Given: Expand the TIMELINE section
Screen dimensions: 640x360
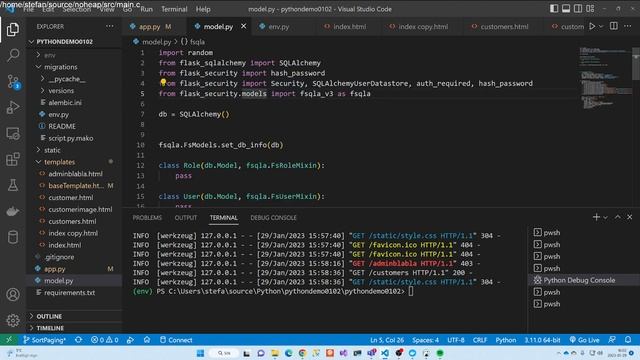Looking at the screenshot, I should pyautogui.click(x=50, y=328).
